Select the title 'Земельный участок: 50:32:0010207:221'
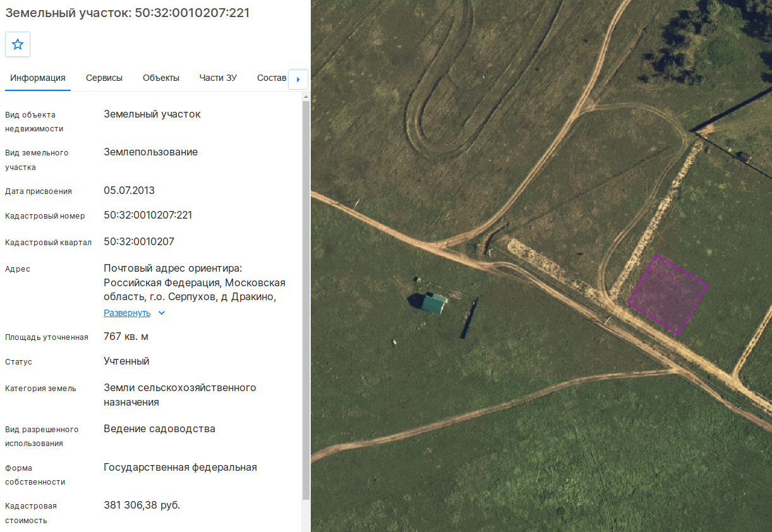The image size is (772, 532). [128, 13]
